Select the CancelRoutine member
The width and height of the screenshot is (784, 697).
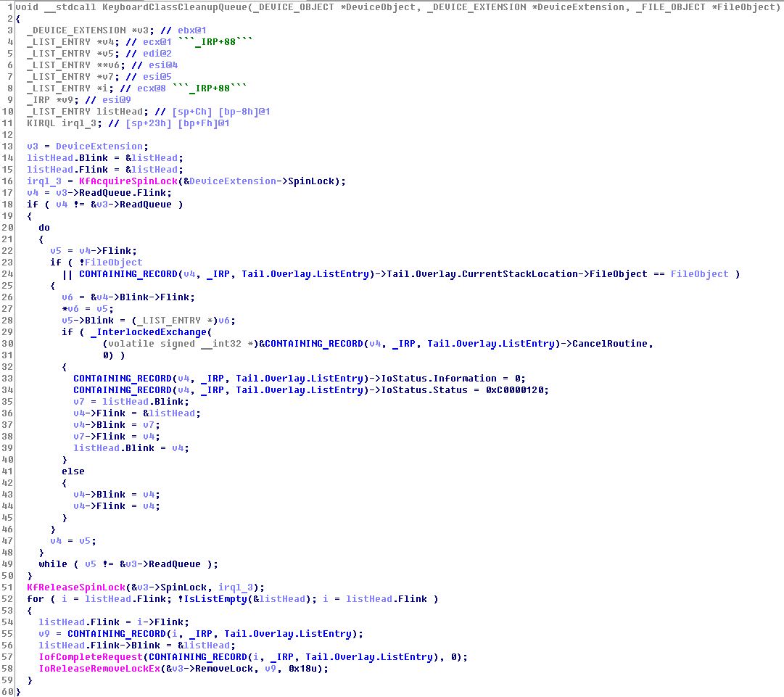tap(610, 344)
